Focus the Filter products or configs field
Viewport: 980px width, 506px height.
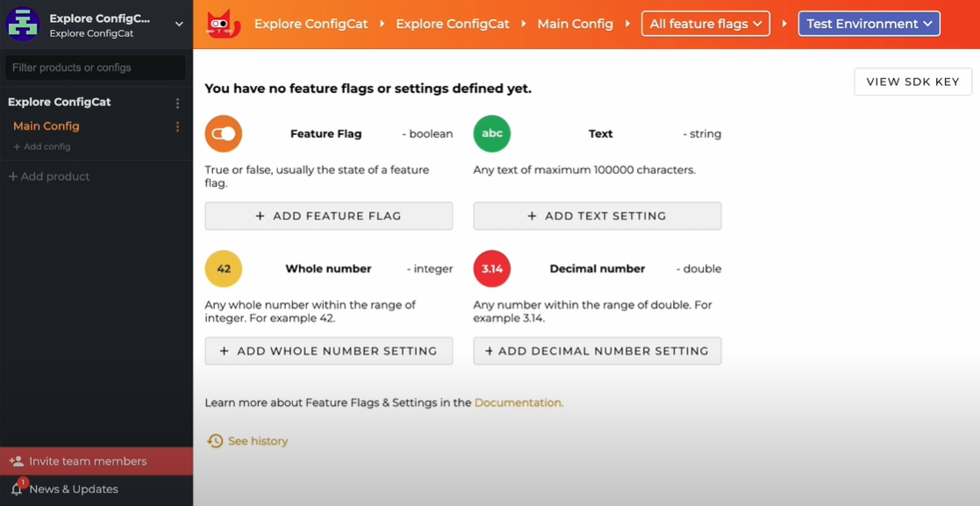pyautogui.click(x=95, y=68)
